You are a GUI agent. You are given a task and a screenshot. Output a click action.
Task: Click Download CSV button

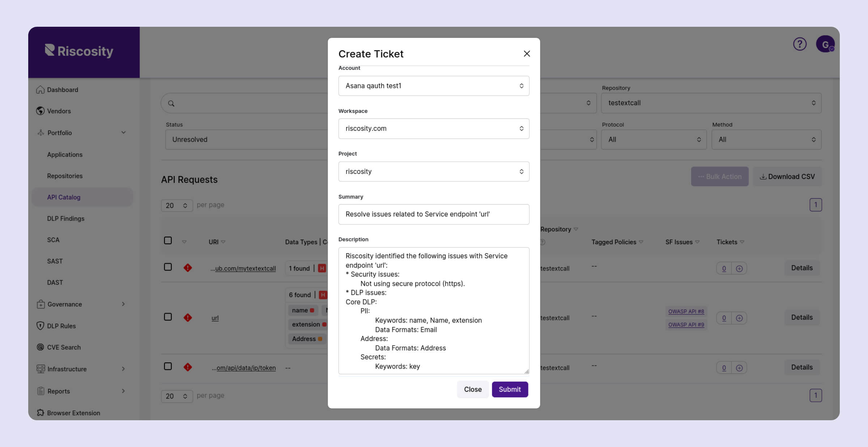(787, 176)
